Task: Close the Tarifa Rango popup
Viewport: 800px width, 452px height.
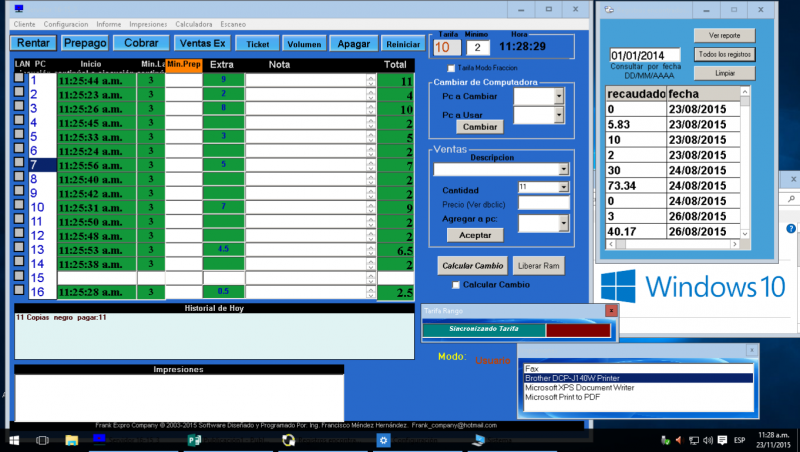Action: coord(611,311)
